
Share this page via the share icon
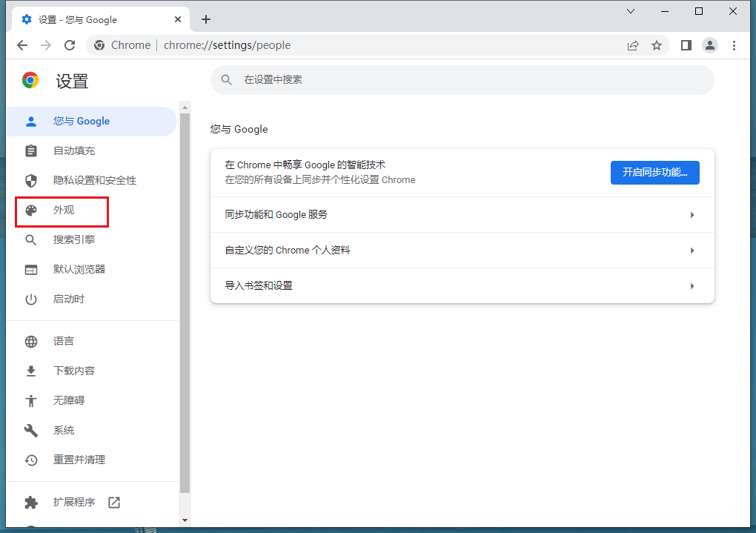pyautogui.click(x=632, y=45)
